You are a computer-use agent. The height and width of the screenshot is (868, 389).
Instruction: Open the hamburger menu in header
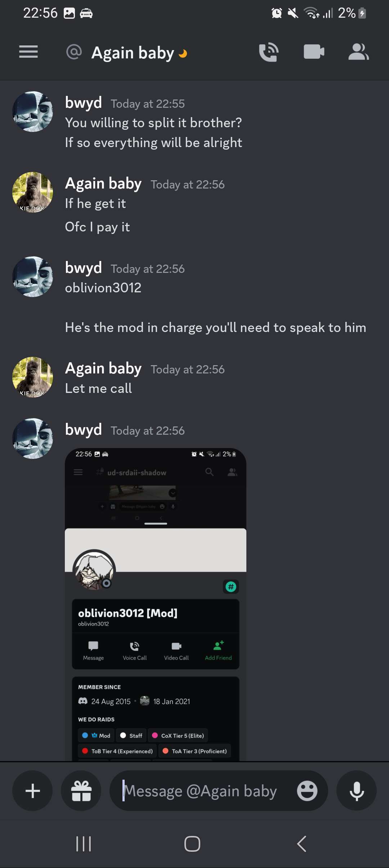tap(28, 52)
